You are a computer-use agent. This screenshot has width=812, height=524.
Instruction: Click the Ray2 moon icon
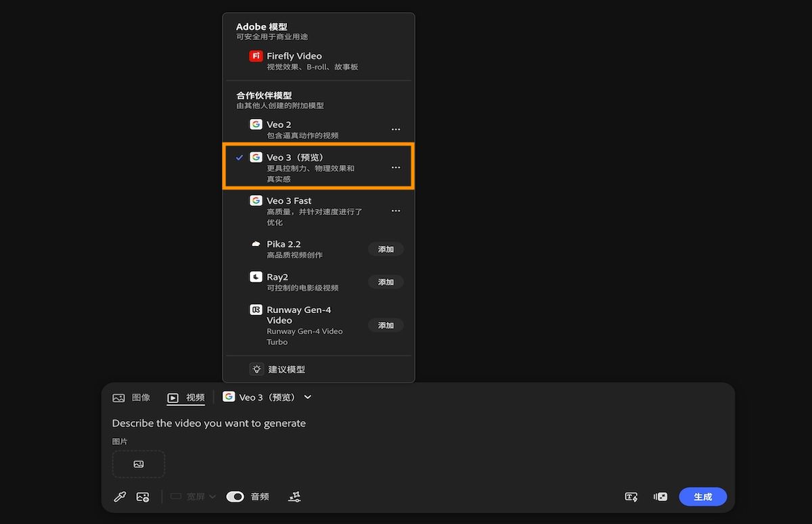tap(256, 277)
